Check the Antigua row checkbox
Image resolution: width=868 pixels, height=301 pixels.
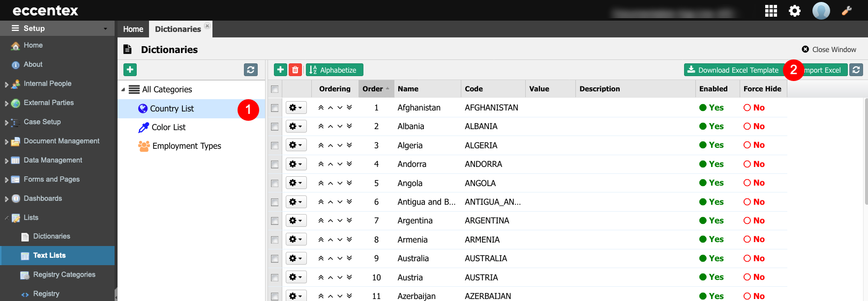click(274, 202)
